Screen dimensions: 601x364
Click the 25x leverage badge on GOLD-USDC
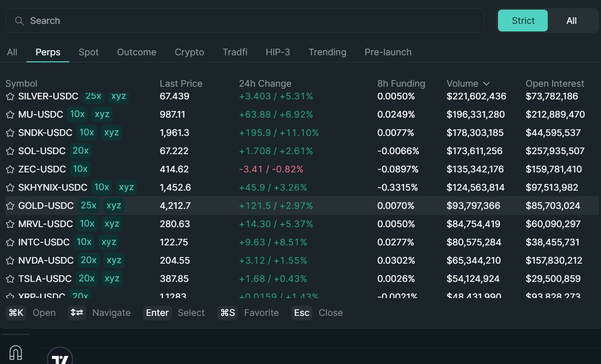click(89, 206)
